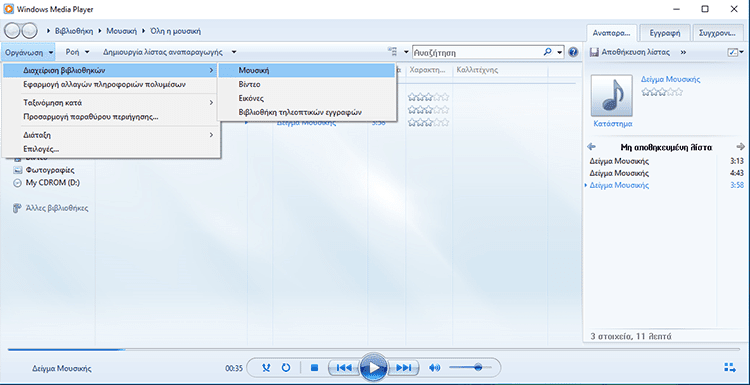
Task: Click the Forward navigation arrow button
Action: (x=29, y=31)
